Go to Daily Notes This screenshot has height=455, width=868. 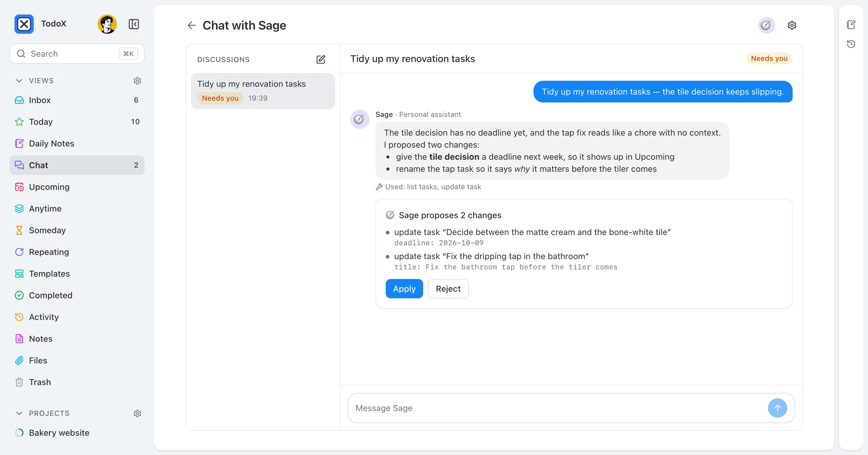tap(77, 143)
